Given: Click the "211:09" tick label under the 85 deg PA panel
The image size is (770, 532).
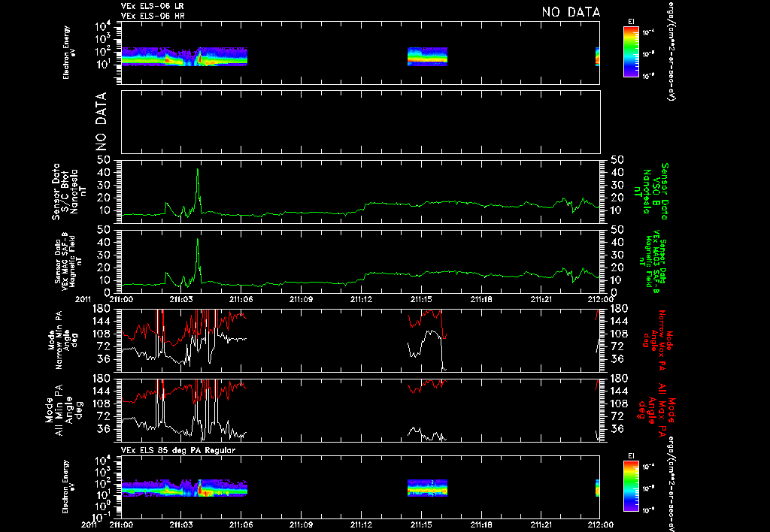Looking at the screenshot, I should tap(301, 524).
